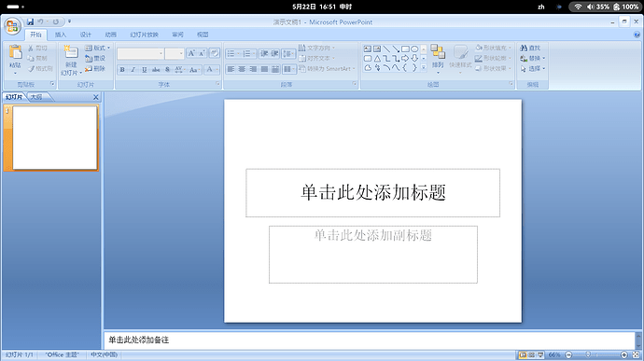Open Find (查找) with binoculars icon
This screenshot has height=361, width=644.
click(x=530, y=49)
